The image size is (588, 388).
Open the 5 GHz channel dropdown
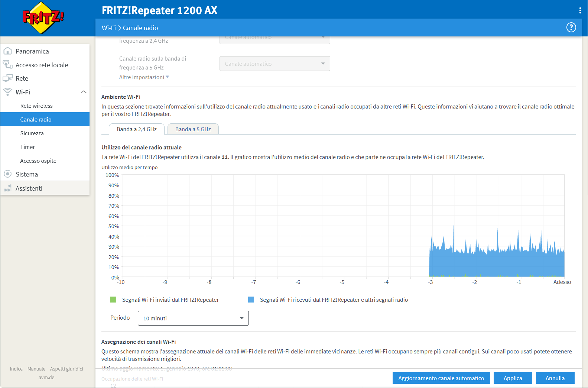click(274, 64)
